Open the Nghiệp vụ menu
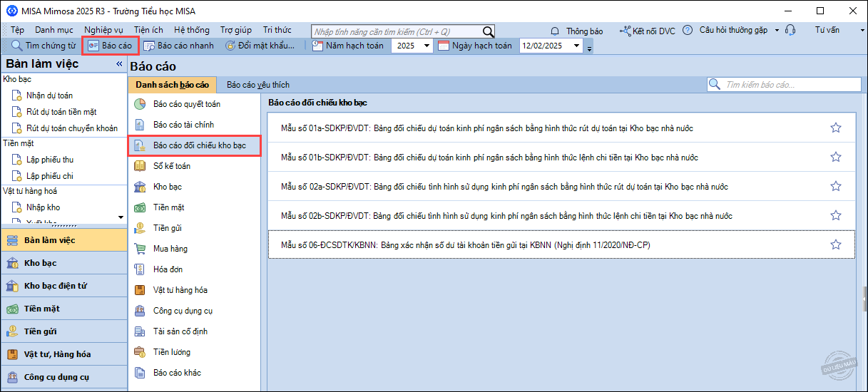Image resolution: width=868 pixels, height=392 pixels. click(103, 30)
